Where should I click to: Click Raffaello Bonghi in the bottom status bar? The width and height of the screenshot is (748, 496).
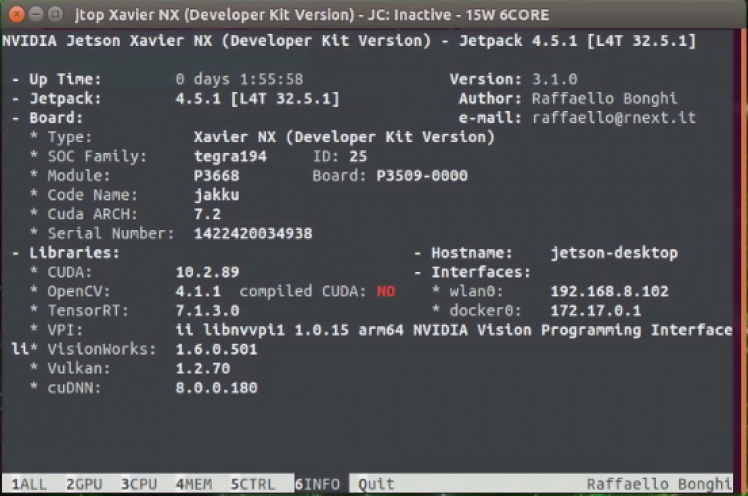659,484
